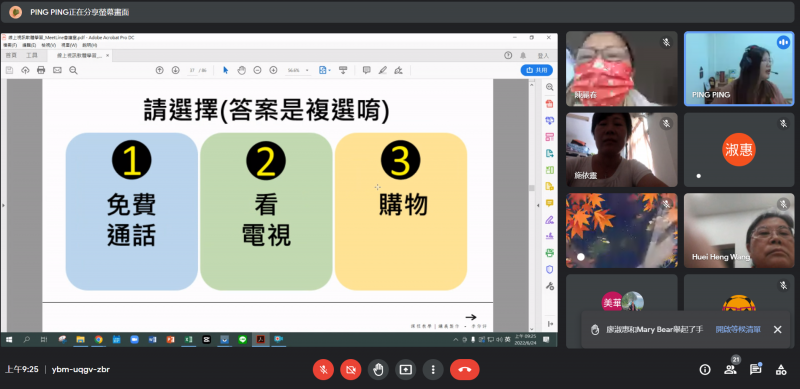Choose the hand pan tool in Acrobat

(x=242, y=70)
